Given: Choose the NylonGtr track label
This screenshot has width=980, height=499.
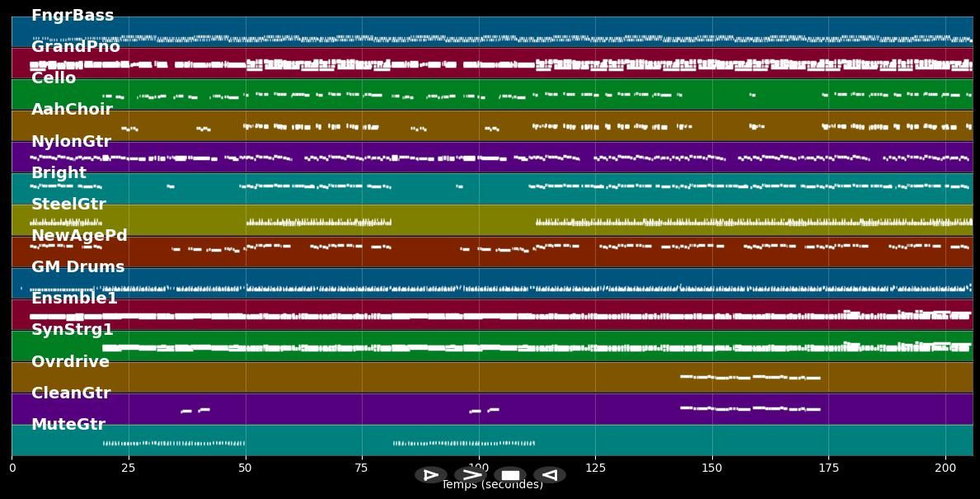Looking at the screenshot, I should point(71,142).
